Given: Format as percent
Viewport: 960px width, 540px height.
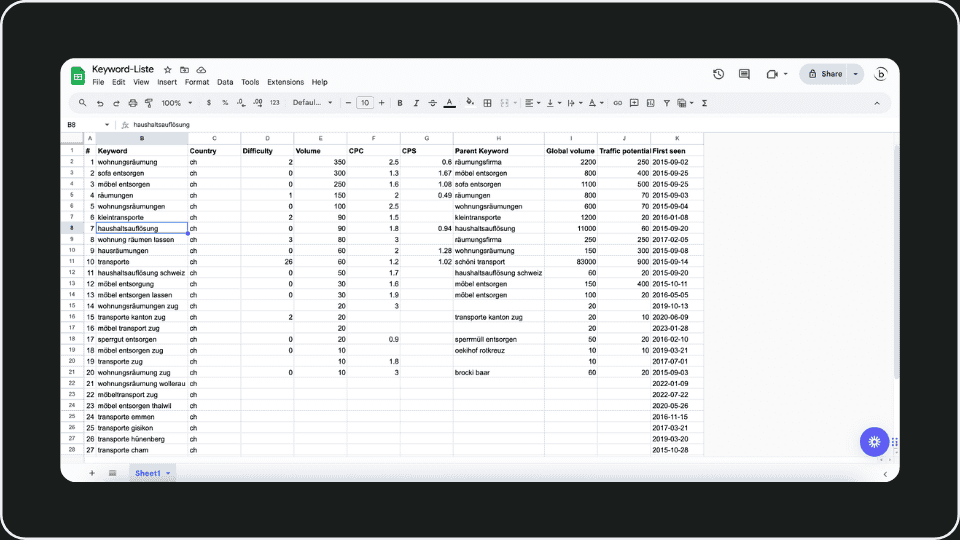Looking at the screenshot, I should tap(225, 103).
